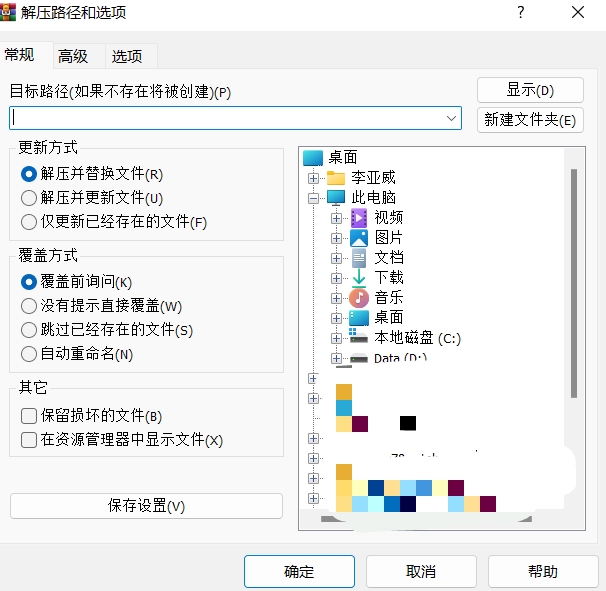The width and height of the screenshot is (606, 591).
Task: Select 自动重命名(N) radio button
Action: tap(29, 354)
